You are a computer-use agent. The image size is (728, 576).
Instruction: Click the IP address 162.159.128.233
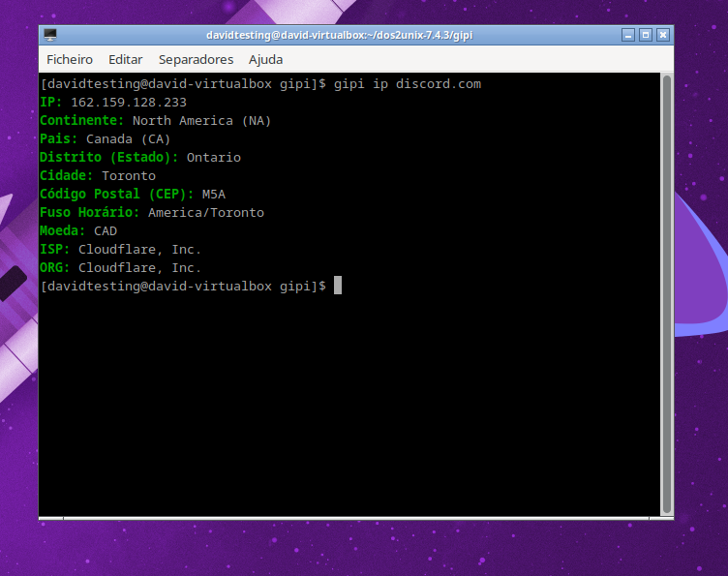129,102
